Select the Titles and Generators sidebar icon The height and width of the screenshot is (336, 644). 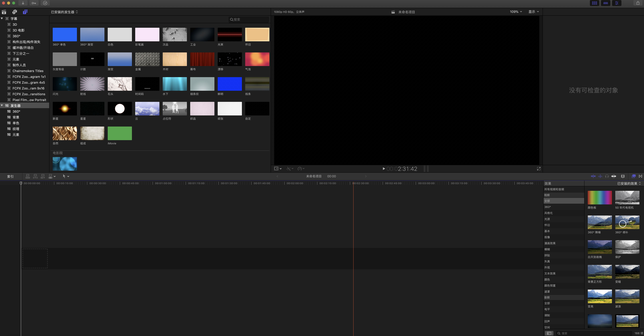coord(25,12)
